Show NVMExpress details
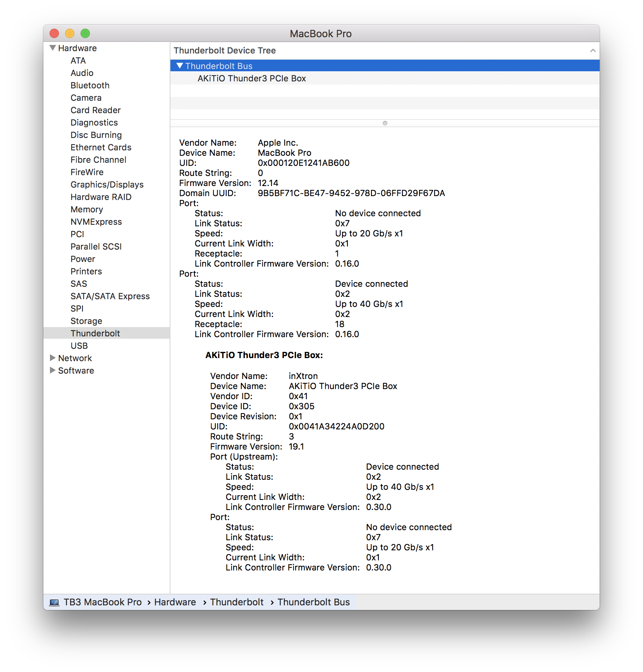 [96, 222]
